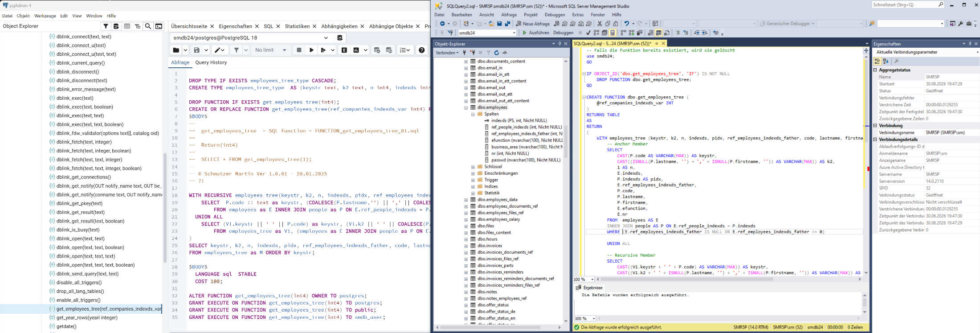Click pgAdmin's help question mark icon
Viewport: 980px width, 333px height.
[421, 50]
